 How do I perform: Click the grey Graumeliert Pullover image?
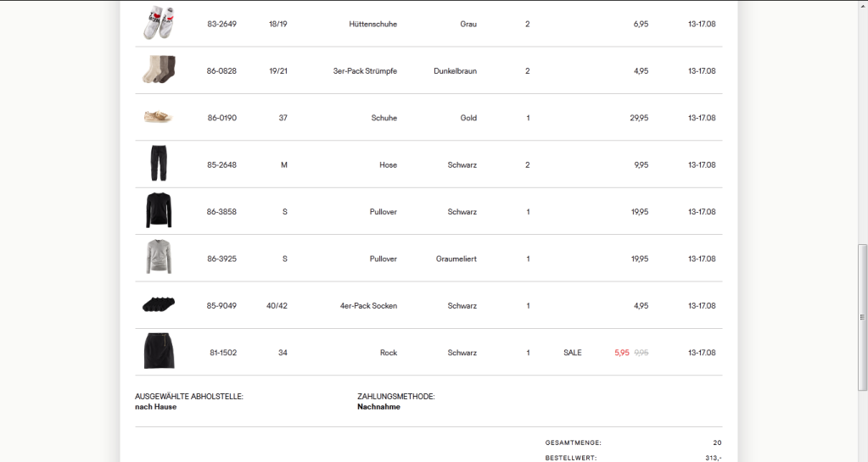click(158, 258)
